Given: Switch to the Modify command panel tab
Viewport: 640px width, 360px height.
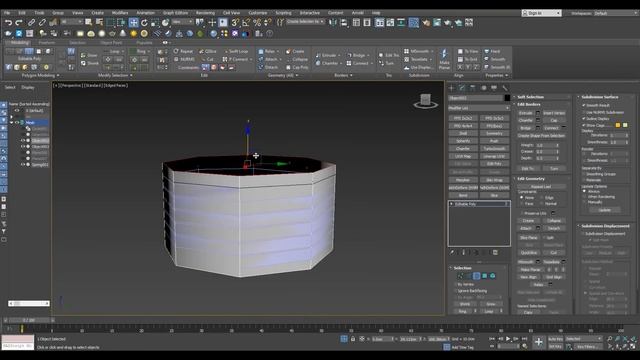Looking at the screenshot, I should coord(462,88).
